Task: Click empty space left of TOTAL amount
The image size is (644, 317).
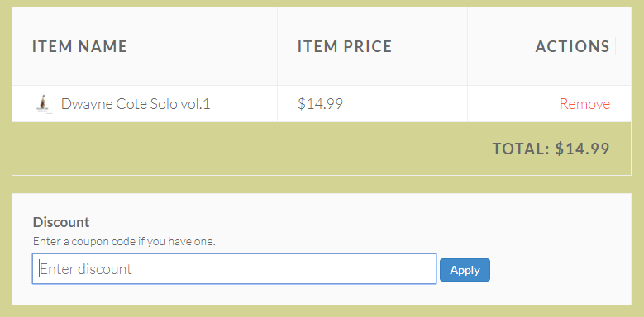Action: coord(246,149)
